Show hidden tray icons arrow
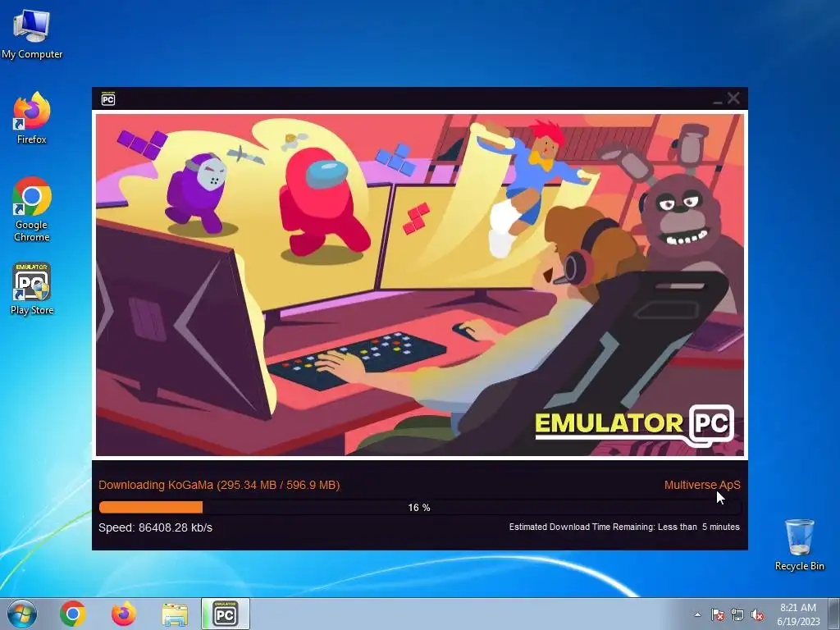The height and width of the screenshot is (630, 840). tap(697, 614)
